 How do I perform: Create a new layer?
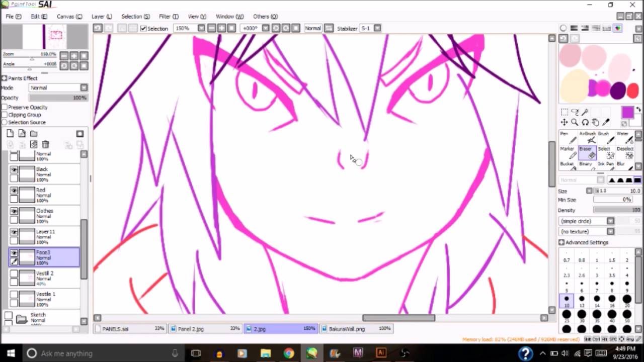(10, 134)
